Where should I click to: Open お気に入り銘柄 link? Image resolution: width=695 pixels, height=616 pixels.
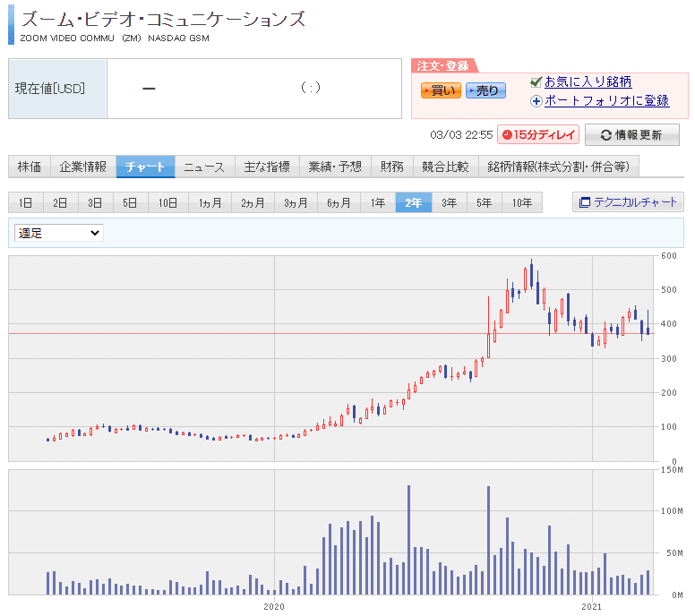coord(588,82)
